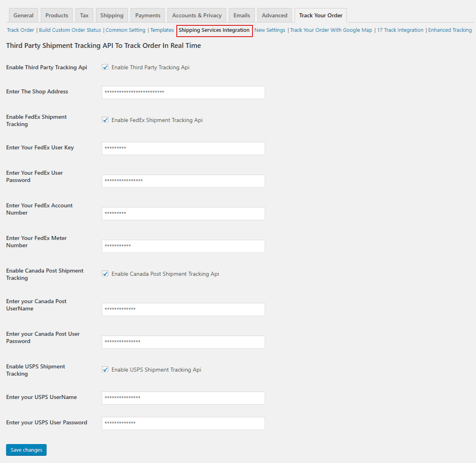Click the Track Order sub-link
The width and height of the screenshot is (476, 463).
tap(21, 30)
